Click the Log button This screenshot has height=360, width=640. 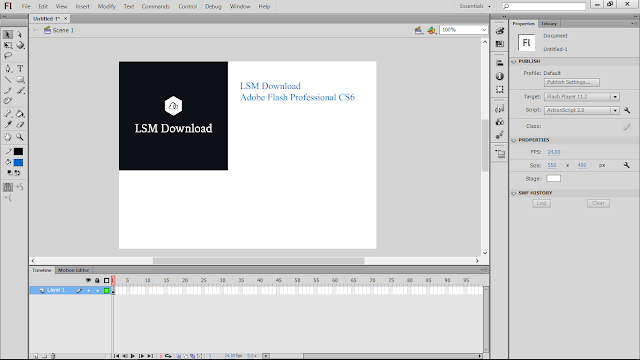[541, 203]
